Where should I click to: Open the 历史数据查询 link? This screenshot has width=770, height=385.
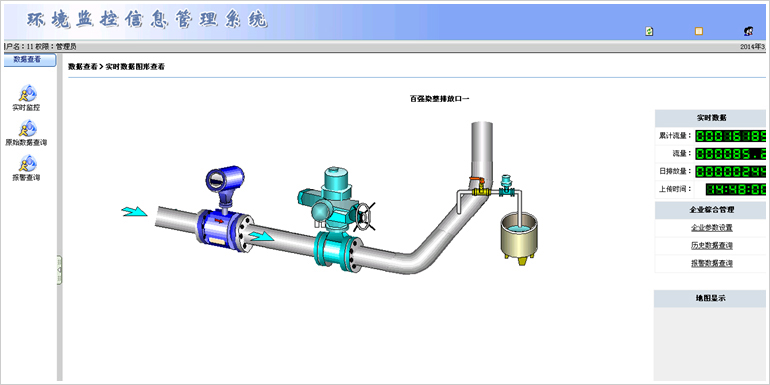pos(712,246)
